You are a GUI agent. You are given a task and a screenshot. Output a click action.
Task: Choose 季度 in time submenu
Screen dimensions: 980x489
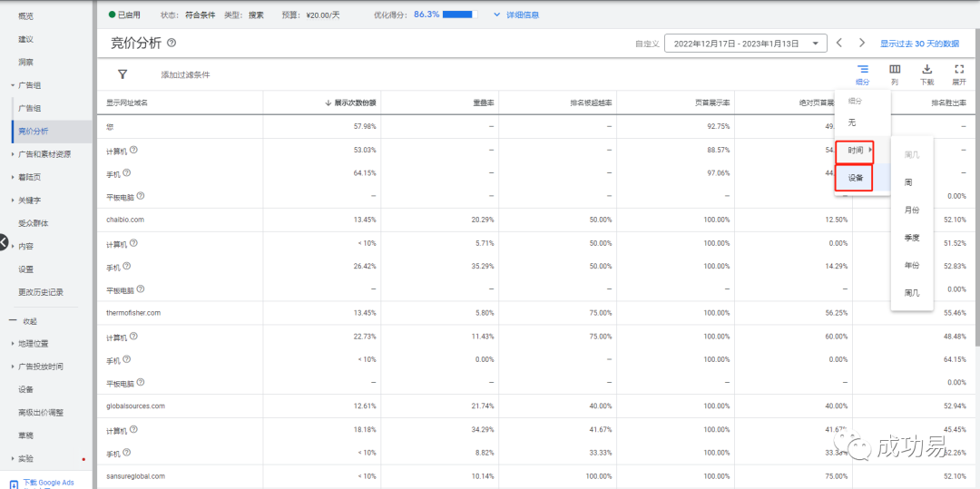coord(912,238)
